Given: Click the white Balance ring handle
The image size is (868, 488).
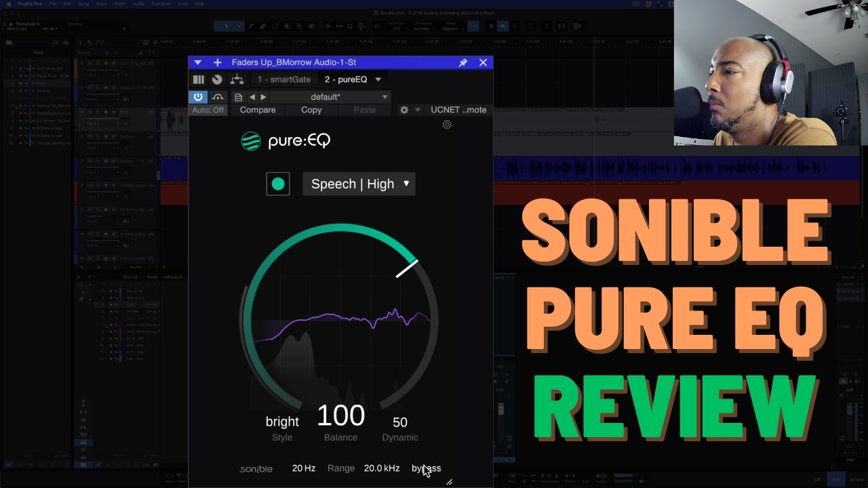Looking at the screenshot, I should coord(408,268).
